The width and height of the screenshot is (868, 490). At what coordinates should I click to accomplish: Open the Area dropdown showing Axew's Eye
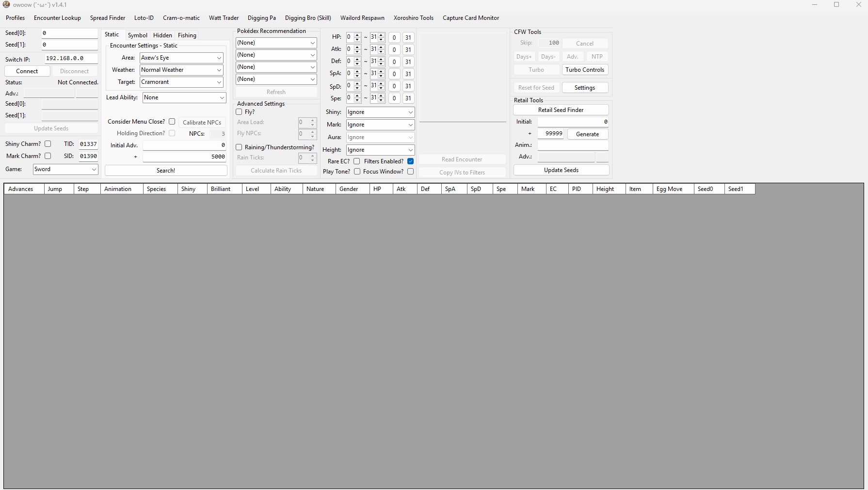click(181, 58)
